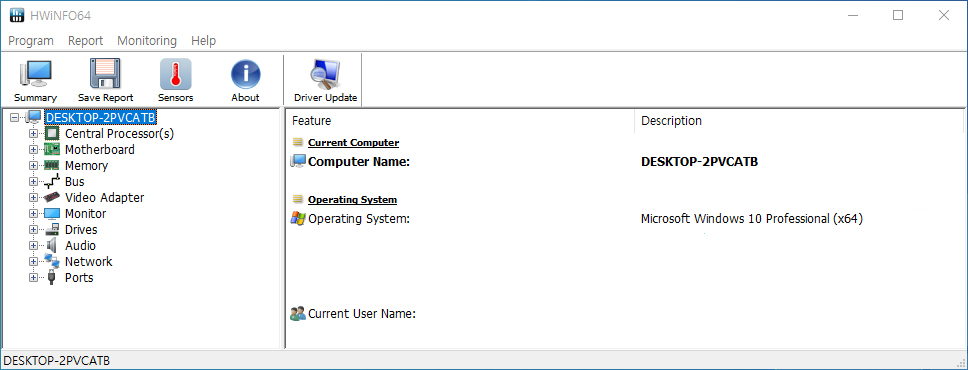Launch the Driver Update tool icon
This screenshot has width=968, height=370.
pyautogui.click(x=325, y=74)
